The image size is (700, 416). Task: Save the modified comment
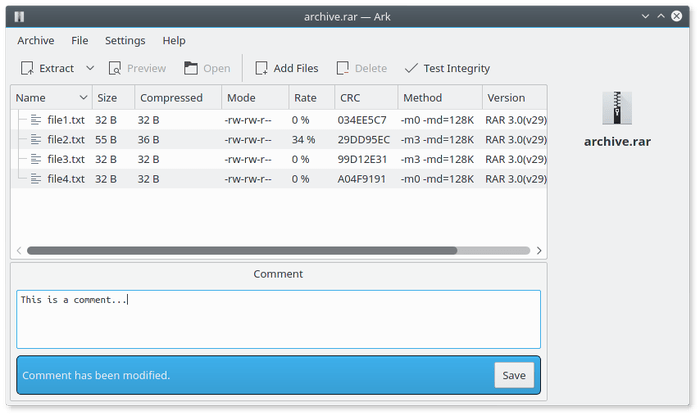click(x=513, y=375)
